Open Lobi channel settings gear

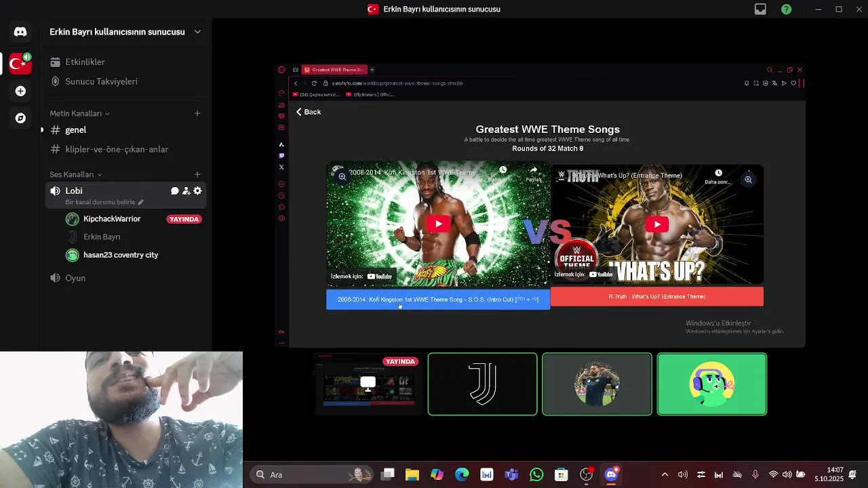(197, 191)
